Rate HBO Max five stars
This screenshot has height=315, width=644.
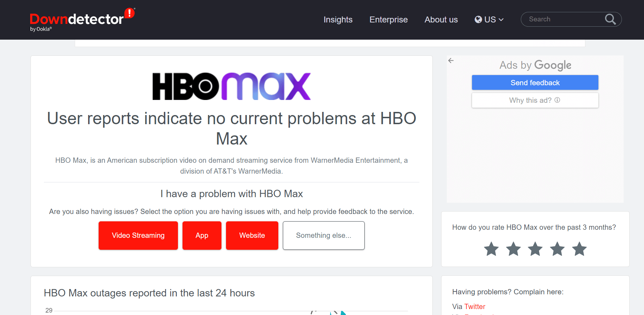pyautogui.click(x=579, y=249)
